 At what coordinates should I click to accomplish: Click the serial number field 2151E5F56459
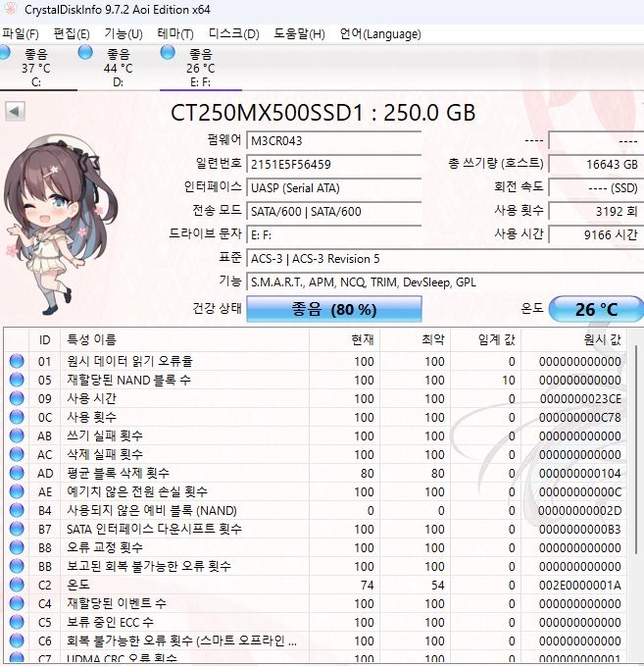[x=334, y=165]
